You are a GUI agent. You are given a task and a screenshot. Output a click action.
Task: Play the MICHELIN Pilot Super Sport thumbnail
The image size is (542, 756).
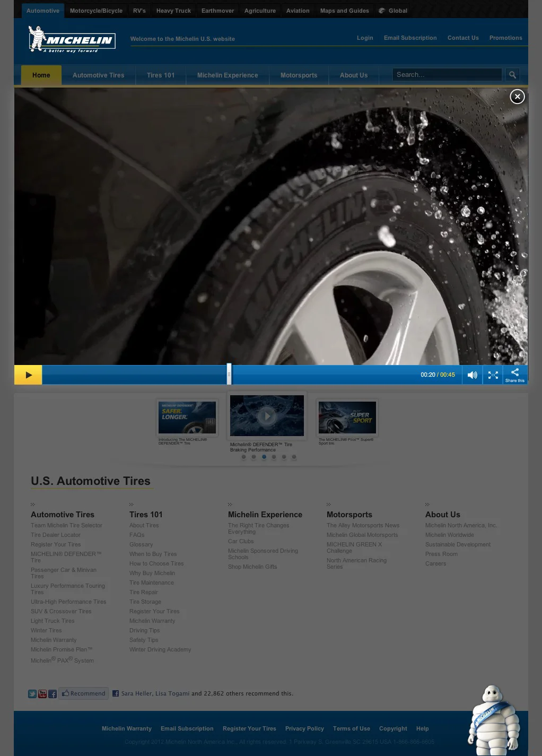coord(347,418)
